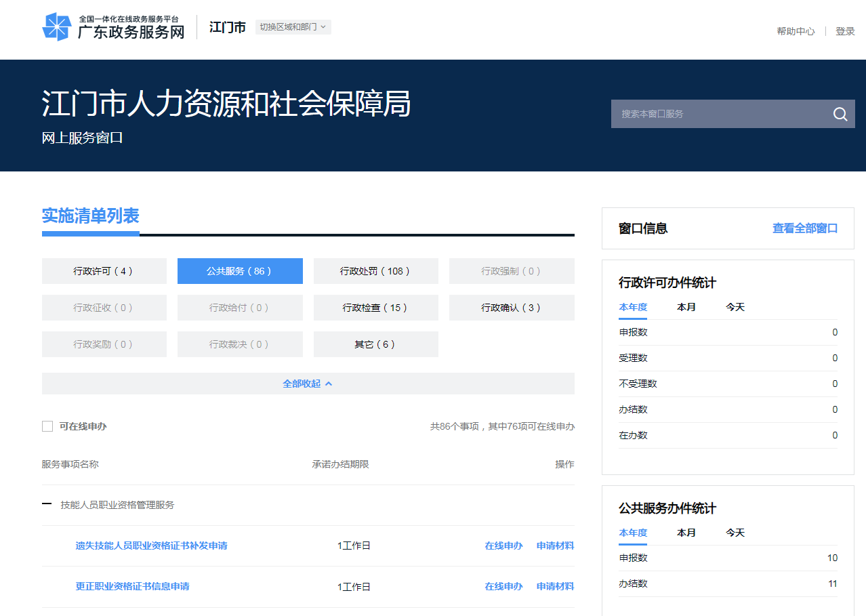
Task: Switch 公共服务办件统计 to 本年度 tab
Action: point(633,533)
